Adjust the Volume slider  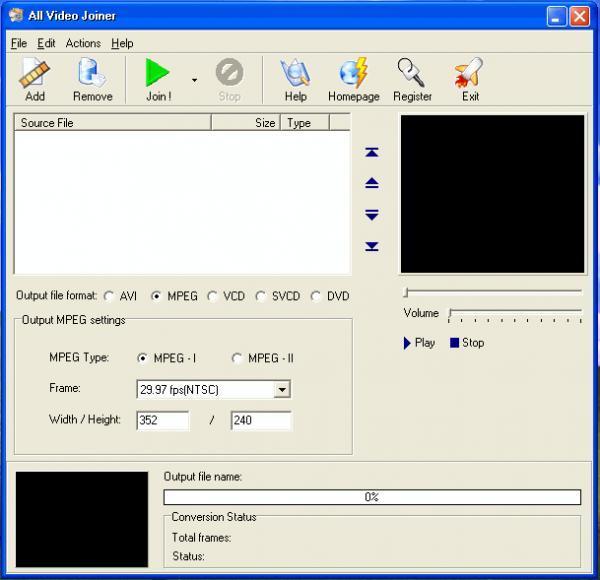tap(515, 315)
